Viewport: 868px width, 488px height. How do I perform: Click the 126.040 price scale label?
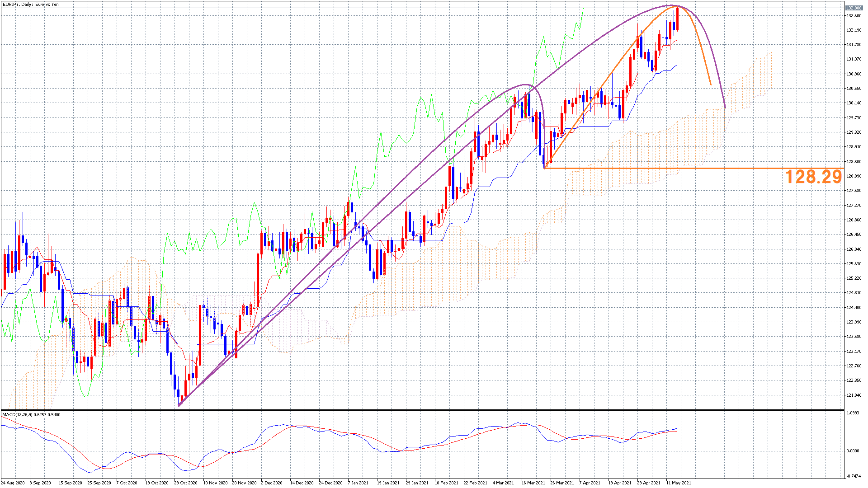tap(854, 249)
